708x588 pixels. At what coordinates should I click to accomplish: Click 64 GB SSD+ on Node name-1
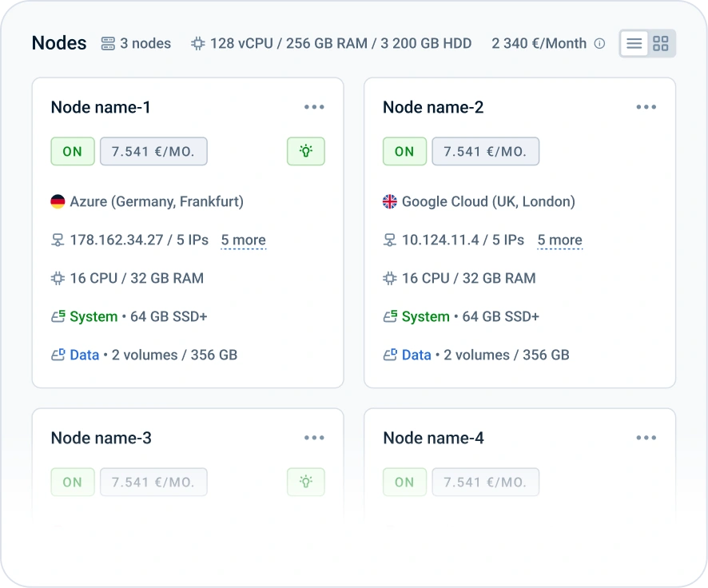pyautogui.click(x=169, y=316)
